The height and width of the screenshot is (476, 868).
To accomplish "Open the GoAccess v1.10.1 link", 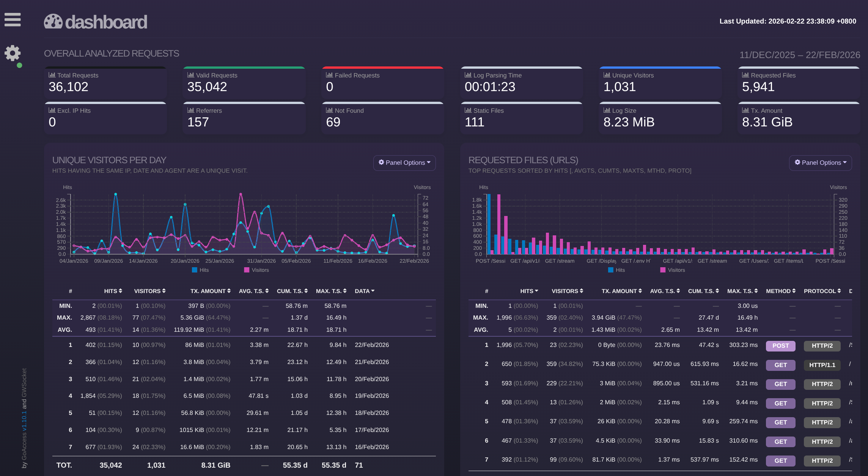I will (24, 420).
